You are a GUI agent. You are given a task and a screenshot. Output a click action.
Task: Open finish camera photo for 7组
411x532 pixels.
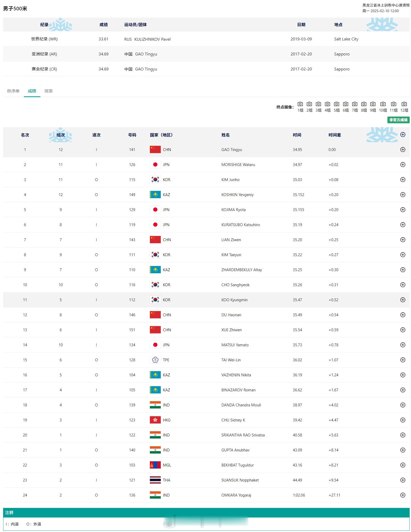pos(355,104)
